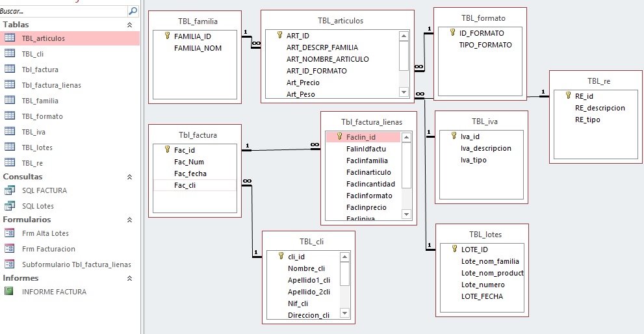
Task: Click the TBL_articulos field list scroll up arrow
Action: 404,36
